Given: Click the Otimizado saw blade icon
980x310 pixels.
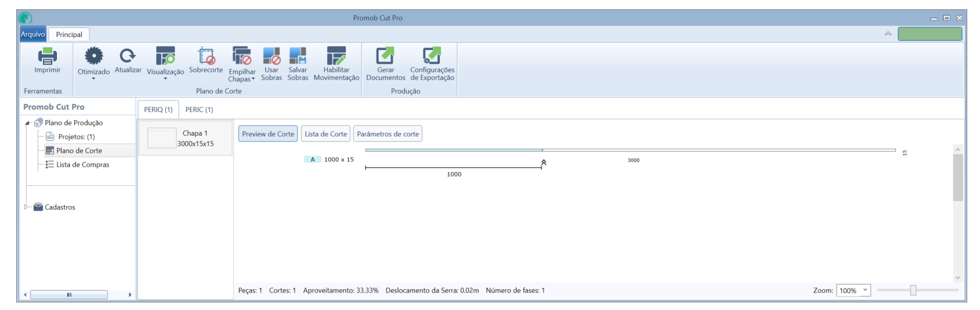Looking at the screenshot, I should [x=93, y=56].
